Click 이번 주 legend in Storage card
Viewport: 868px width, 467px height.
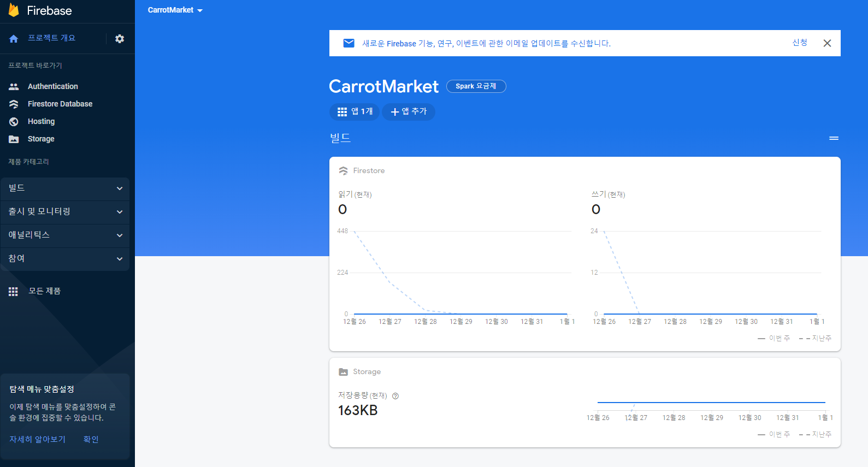point(774,435)
